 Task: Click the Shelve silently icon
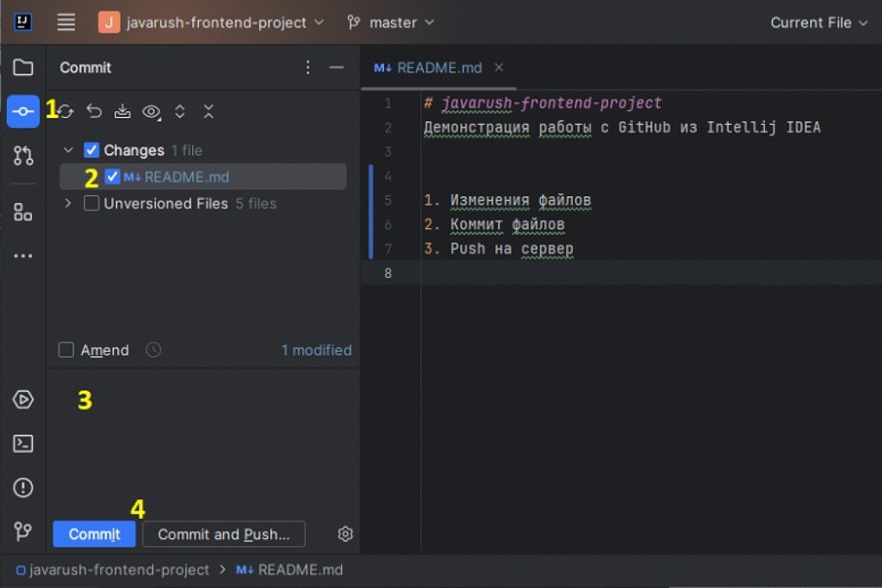122,111
